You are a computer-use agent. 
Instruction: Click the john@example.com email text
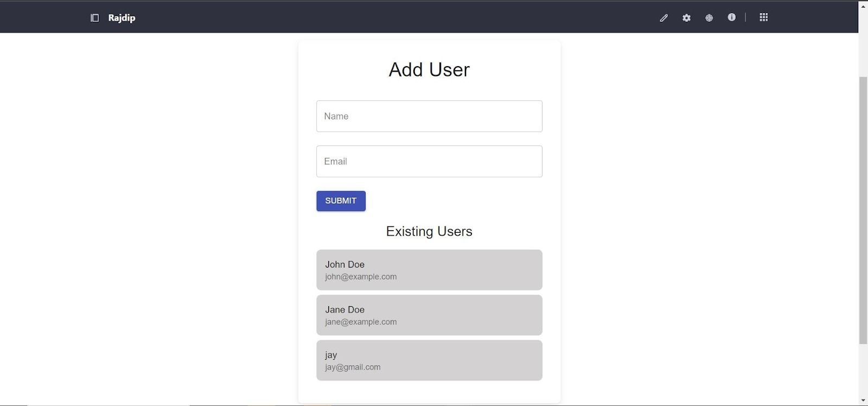[361, 277]
